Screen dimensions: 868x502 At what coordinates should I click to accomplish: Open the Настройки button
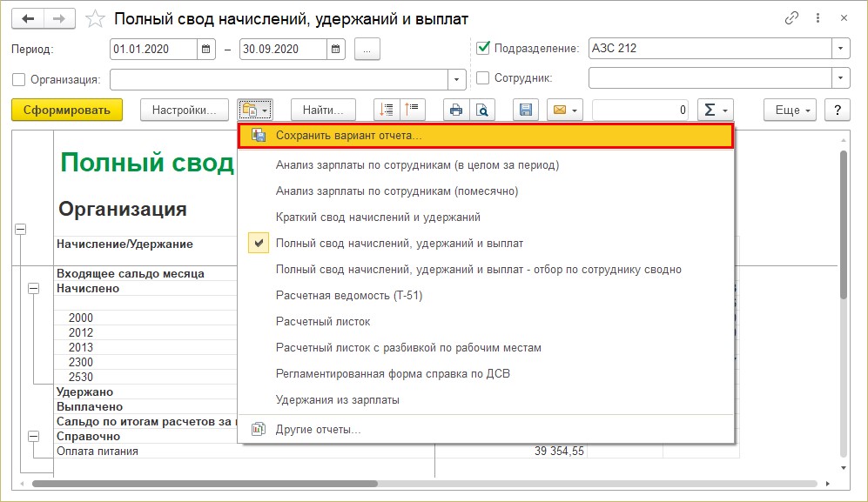tap(185, 110)
